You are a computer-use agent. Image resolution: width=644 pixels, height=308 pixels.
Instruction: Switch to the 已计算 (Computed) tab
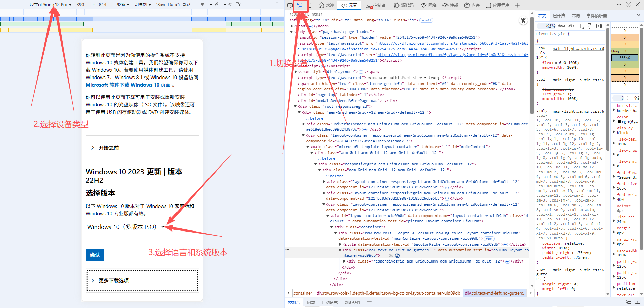tap(559, 16)
